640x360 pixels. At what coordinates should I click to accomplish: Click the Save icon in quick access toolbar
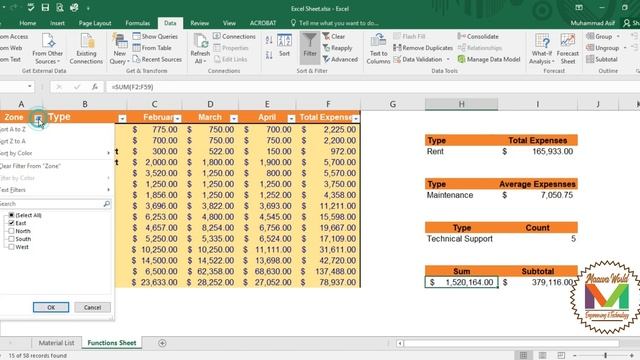tap(45, 8)
